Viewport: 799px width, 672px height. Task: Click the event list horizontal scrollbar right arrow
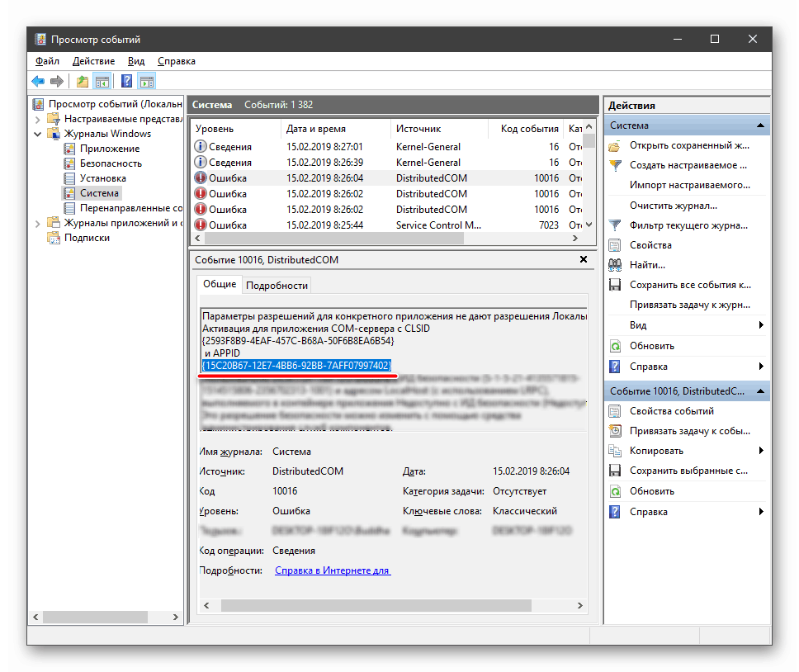tap(574, 238)
